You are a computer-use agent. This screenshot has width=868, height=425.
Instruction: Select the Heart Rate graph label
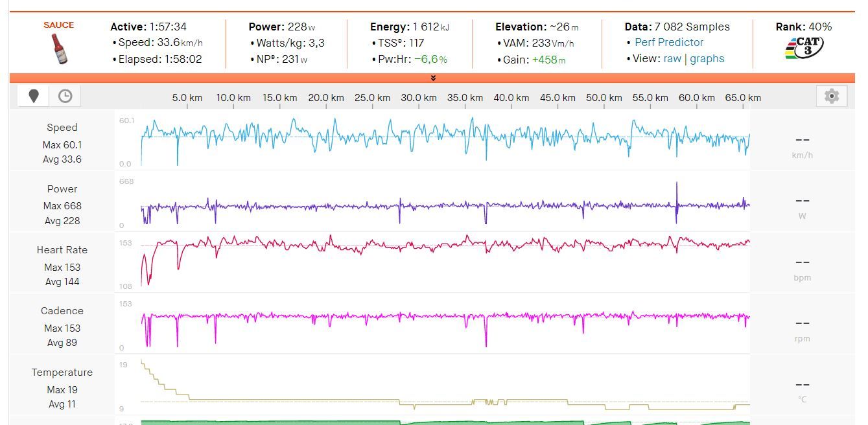pyautogui.click(x=62, y=250)
